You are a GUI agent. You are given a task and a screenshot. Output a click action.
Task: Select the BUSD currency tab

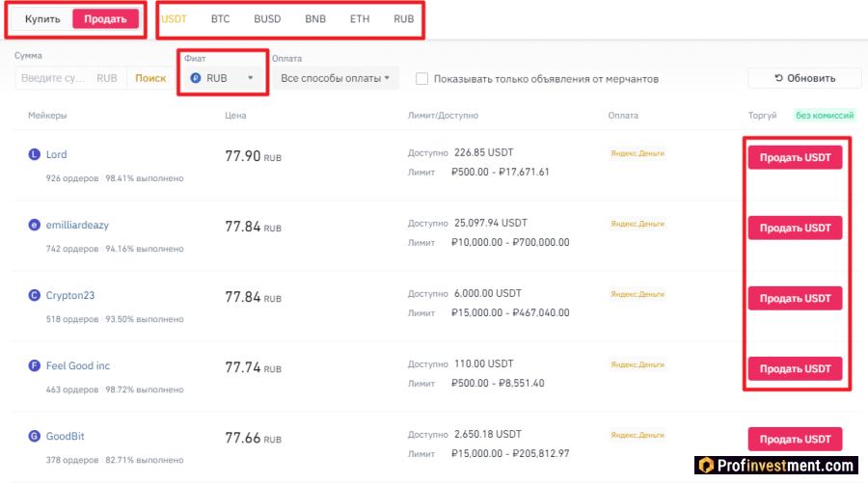point(267,19)
